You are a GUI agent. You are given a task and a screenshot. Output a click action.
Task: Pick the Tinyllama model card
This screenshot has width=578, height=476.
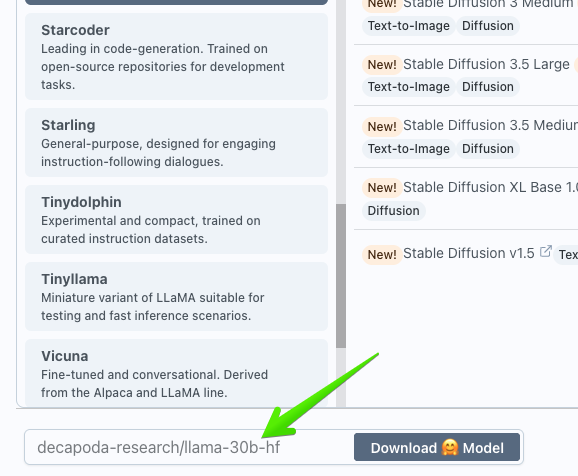(176, 297)
